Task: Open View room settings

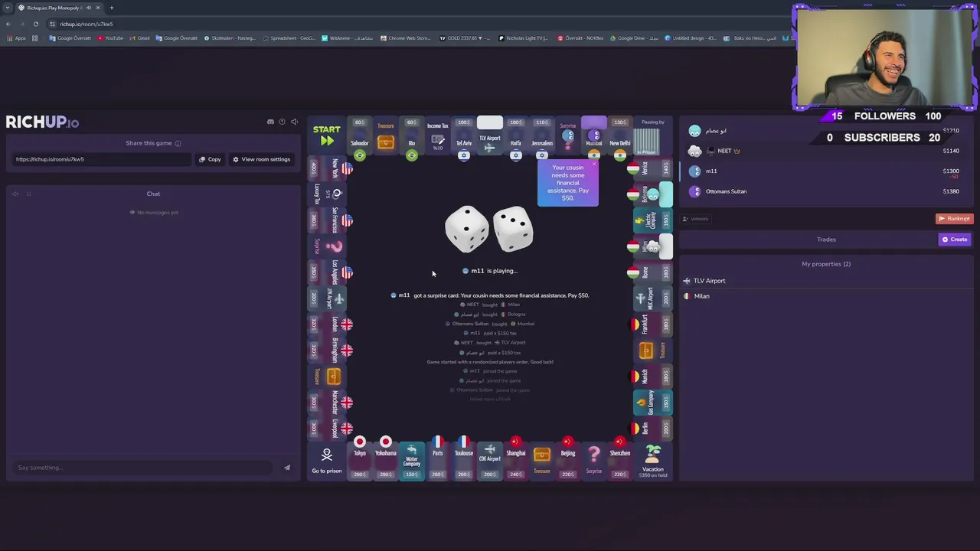Action: point(262,159)
